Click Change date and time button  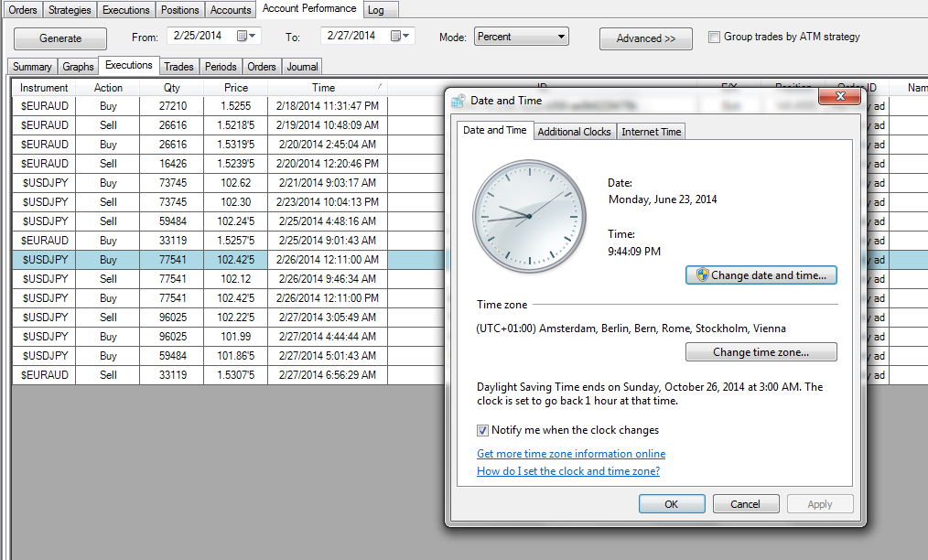point(761,275)
